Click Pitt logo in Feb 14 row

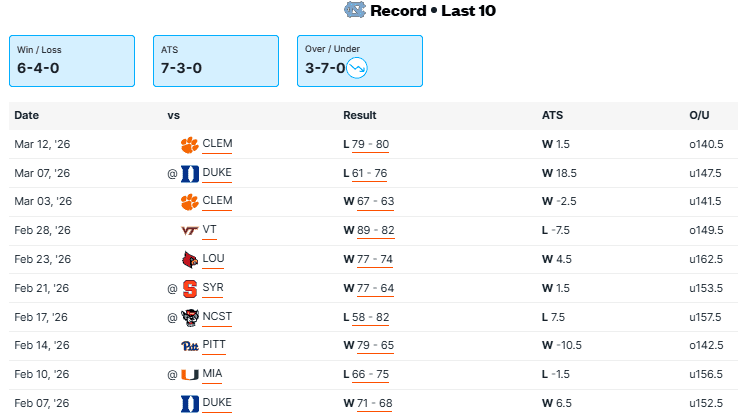click(x=189, y=346)
